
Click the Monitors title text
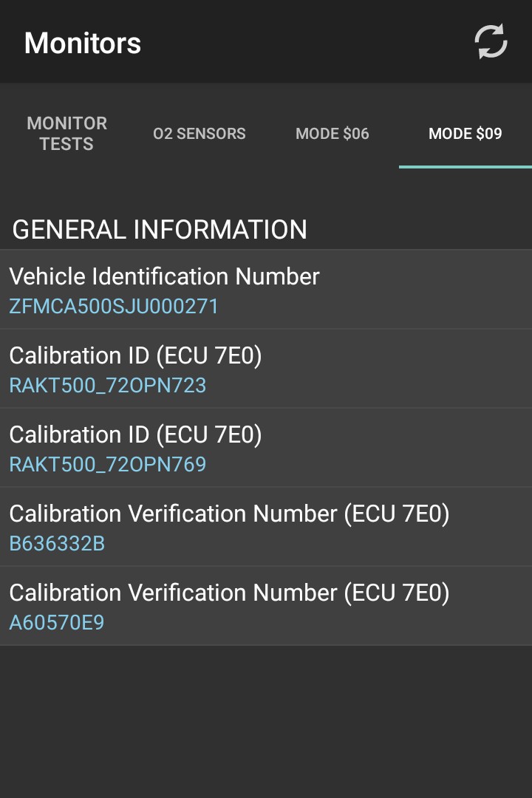pos(83,43)
